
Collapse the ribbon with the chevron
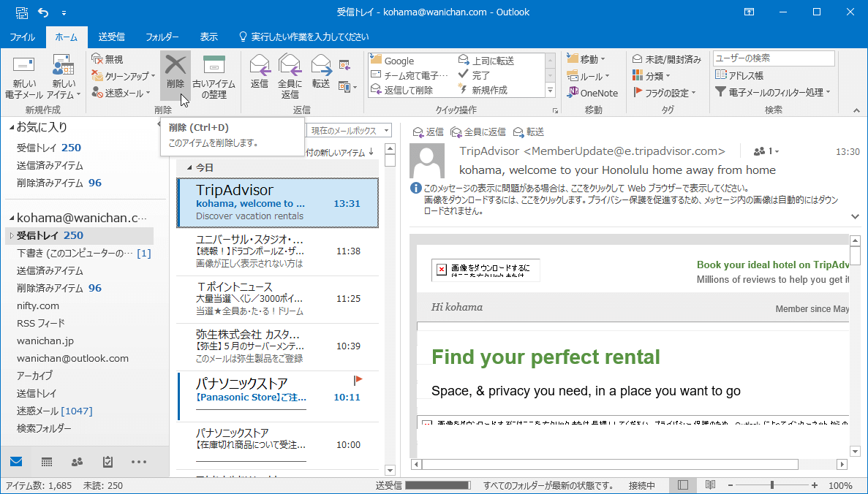coord(857,110)
